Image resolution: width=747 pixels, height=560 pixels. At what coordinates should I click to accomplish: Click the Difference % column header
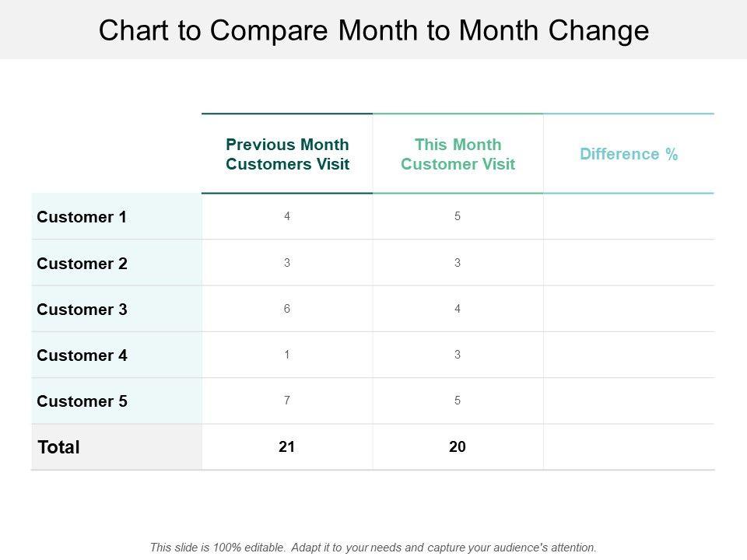tap(629, 154)
